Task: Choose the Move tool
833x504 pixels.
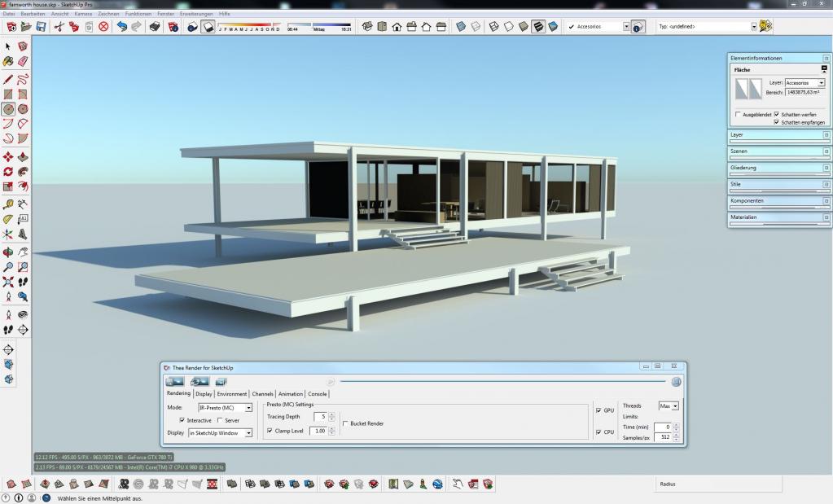Action: click(x=8, y=157)
